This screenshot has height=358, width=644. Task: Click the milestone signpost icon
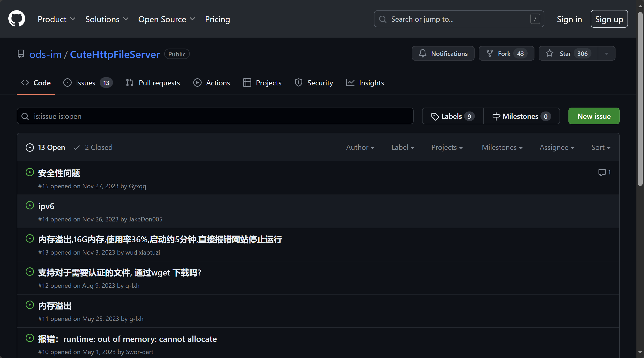tap(496, 116)
